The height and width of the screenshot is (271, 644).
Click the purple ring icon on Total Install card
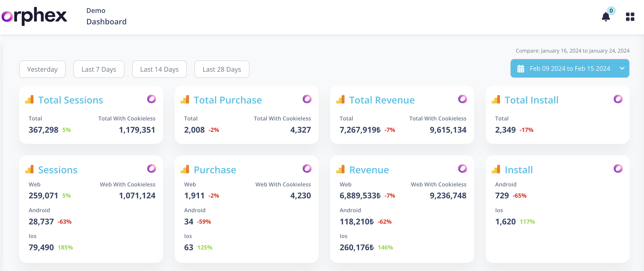(618, 99)
